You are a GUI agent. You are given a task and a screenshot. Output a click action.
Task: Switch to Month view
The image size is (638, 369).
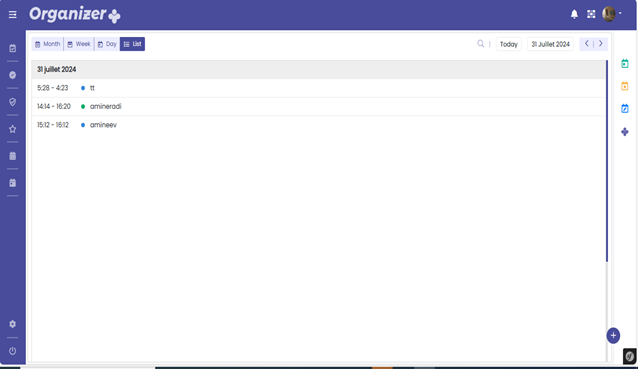(x=48, y=44)
